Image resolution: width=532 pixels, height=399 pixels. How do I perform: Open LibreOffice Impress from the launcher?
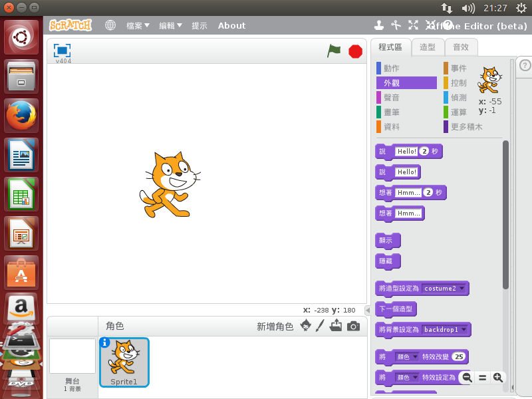21,233
